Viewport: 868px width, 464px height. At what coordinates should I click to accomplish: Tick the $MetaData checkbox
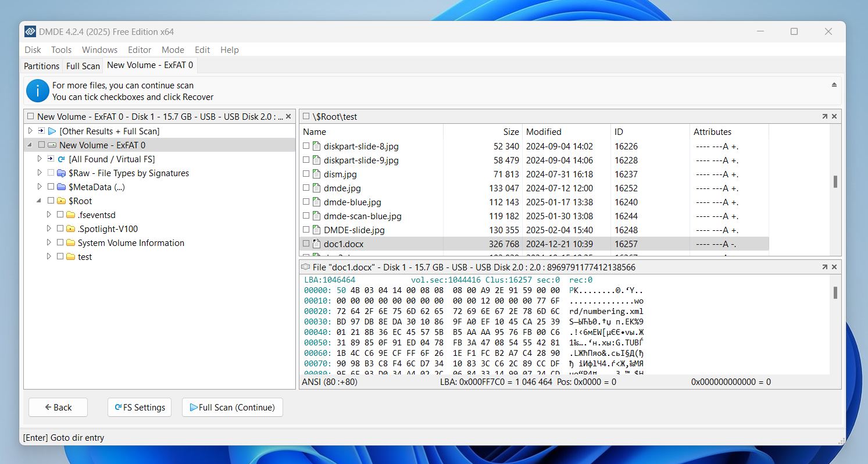(51, 187)
